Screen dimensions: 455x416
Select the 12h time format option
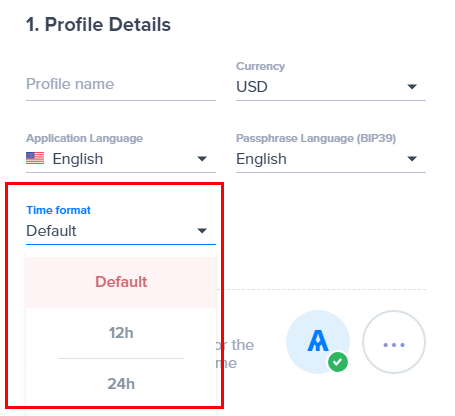[x=121, y=333]
